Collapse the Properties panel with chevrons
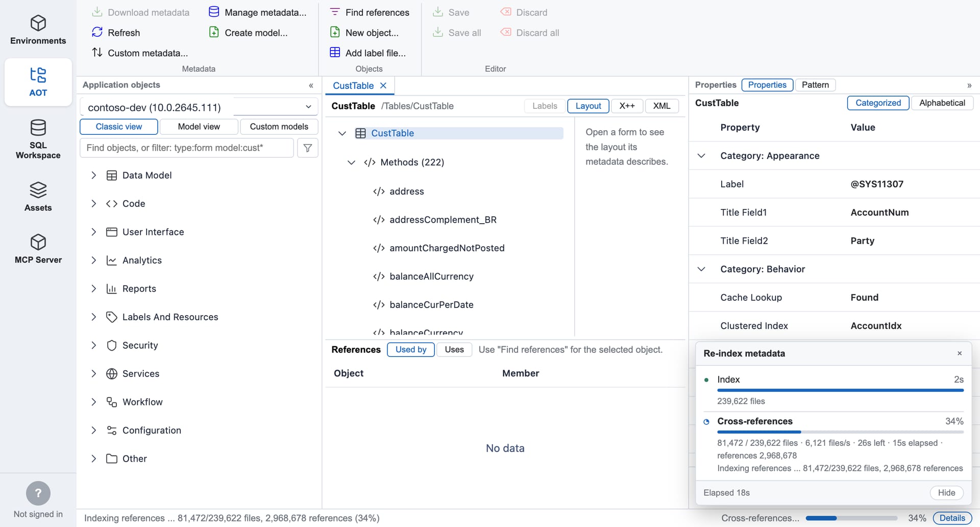The image size is (980, 527). [969, 85]
